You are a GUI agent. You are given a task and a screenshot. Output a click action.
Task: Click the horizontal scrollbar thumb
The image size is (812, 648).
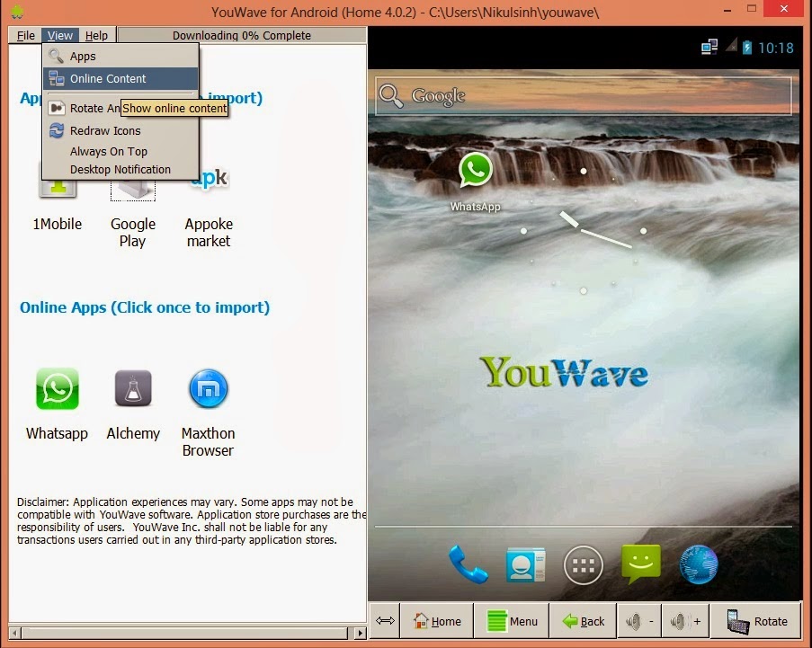tap(185, 633)
